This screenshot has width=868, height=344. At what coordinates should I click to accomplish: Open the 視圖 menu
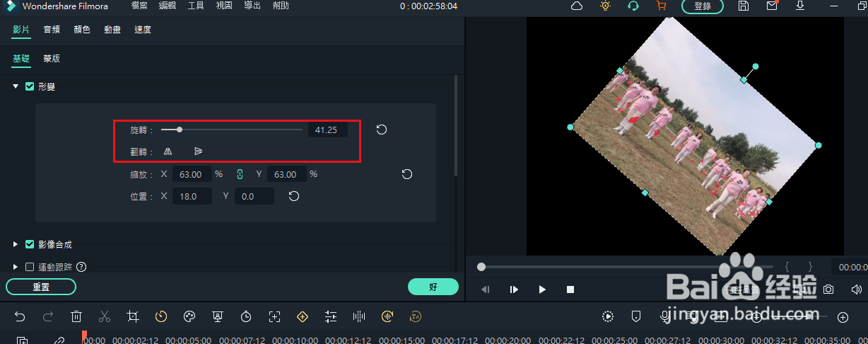coord(224,6)
